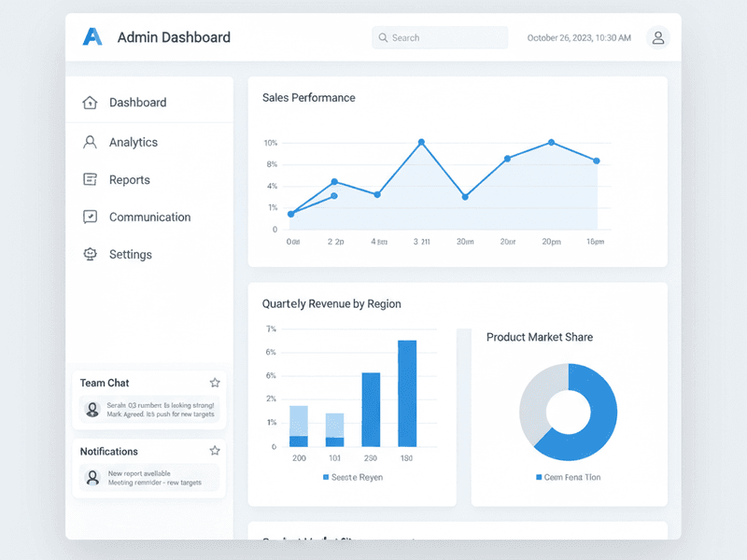Open the new report notification message
The width and height of the screenshot is (747, 560).
pos(149,478)
